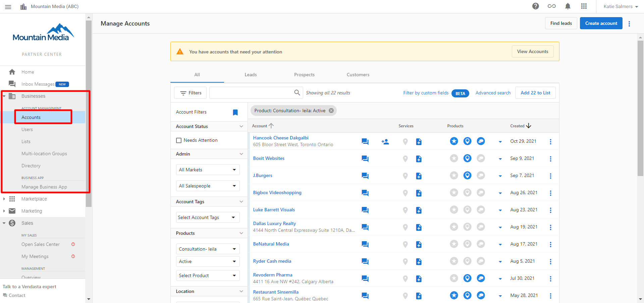The image size is (644, 303).
Task: Switch to the Leads tab
Action: pyautogui.click(x=251, y=75)
